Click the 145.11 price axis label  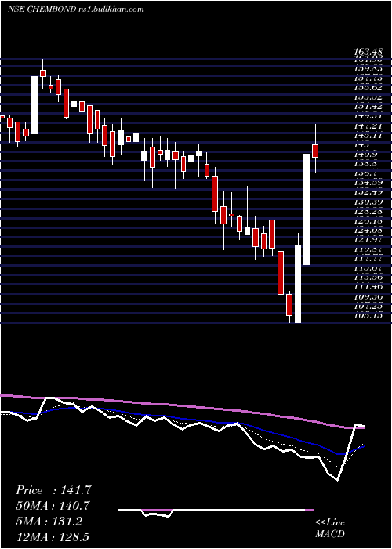click(x=369, y=135)
